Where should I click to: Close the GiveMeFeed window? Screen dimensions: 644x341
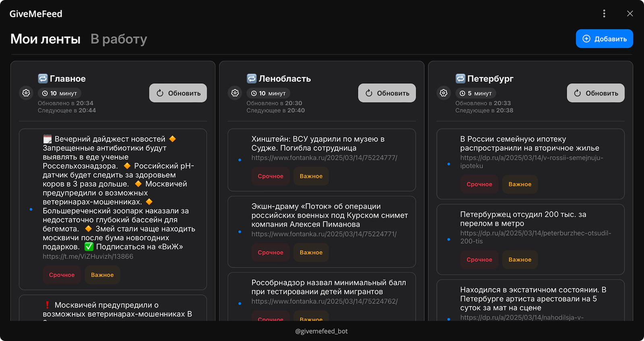(x=630, y=14)
